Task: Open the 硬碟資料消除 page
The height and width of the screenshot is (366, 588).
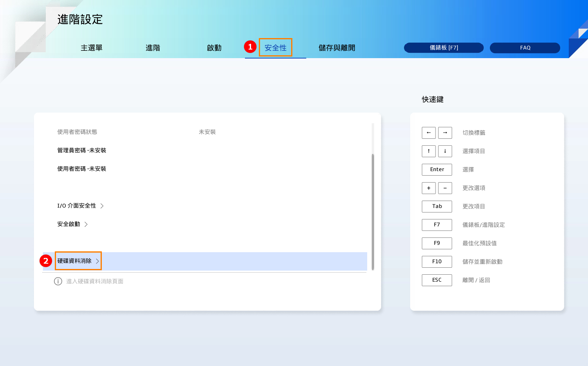Action: pyautogui.click(x=78, y=261)
